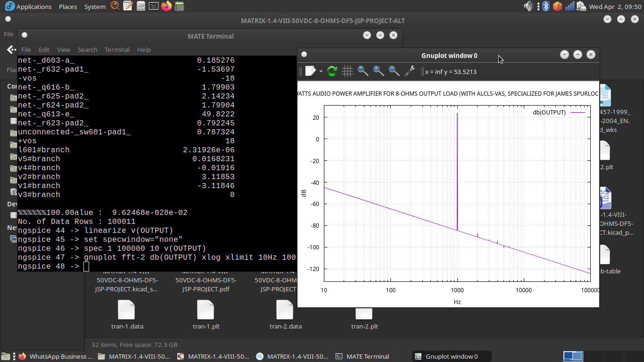Viewport: 644px width, 362px height.
Task: Click the Bluetooth icon in system tray
Action: (546, 6)
